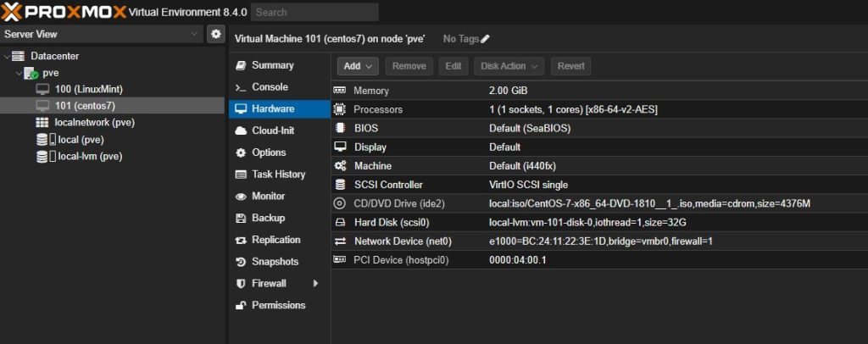This screenshot has height=344, width=868.
Task: Click the Summary book icon
Action: click(x=240, y=65)
